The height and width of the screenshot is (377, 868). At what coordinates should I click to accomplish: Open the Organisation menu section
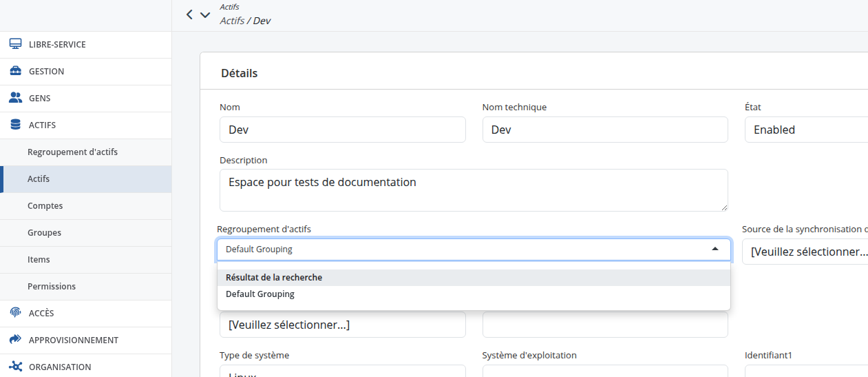coord(85,367)
